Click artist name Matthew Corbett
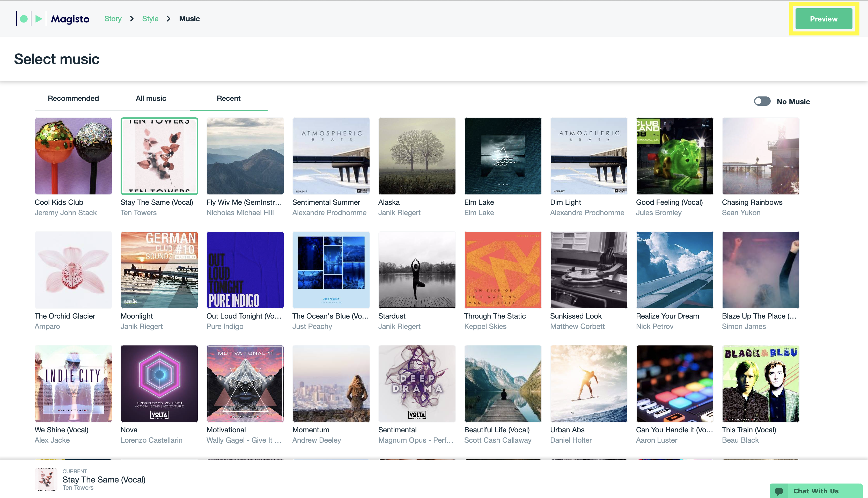The image size is (868, 498). click(577, 327)
